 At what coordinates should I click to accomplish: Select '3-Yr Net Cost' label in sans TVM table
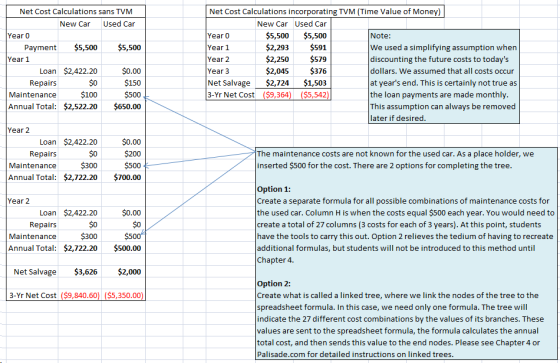point(33,295)
